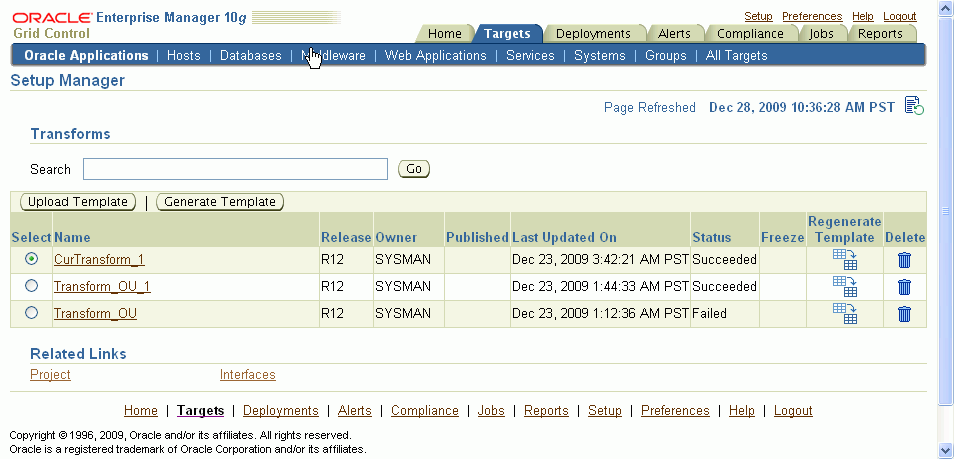This screenshot has height=459, width=954.
Task: Open the Services subtab
Action: [x=530, y=55]
